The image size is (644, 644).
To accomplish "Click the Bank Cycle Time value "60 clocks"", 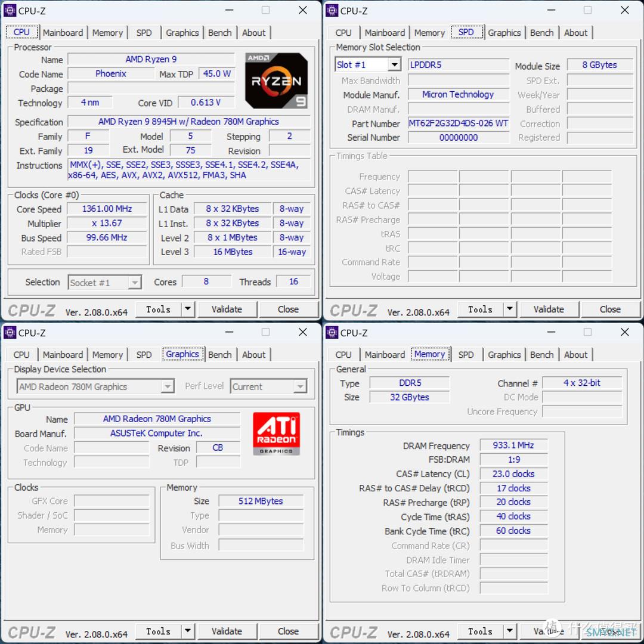I will [513, 531].
